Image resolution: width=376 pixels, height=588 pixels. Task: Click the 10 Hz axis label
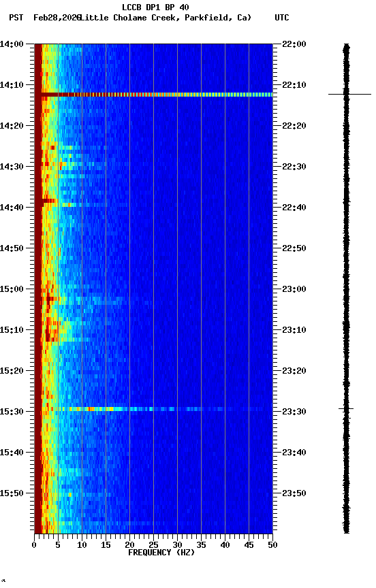point(82,545)
